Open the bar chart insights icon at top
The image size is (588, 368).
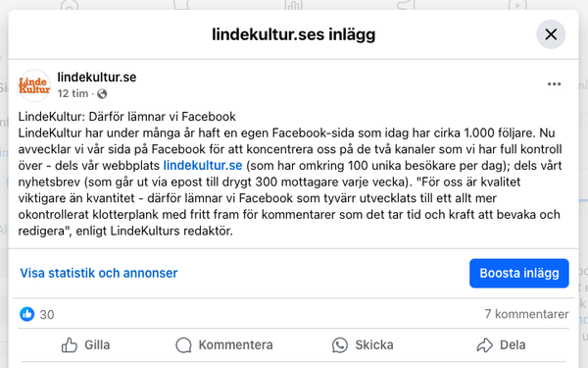[294, 5]
